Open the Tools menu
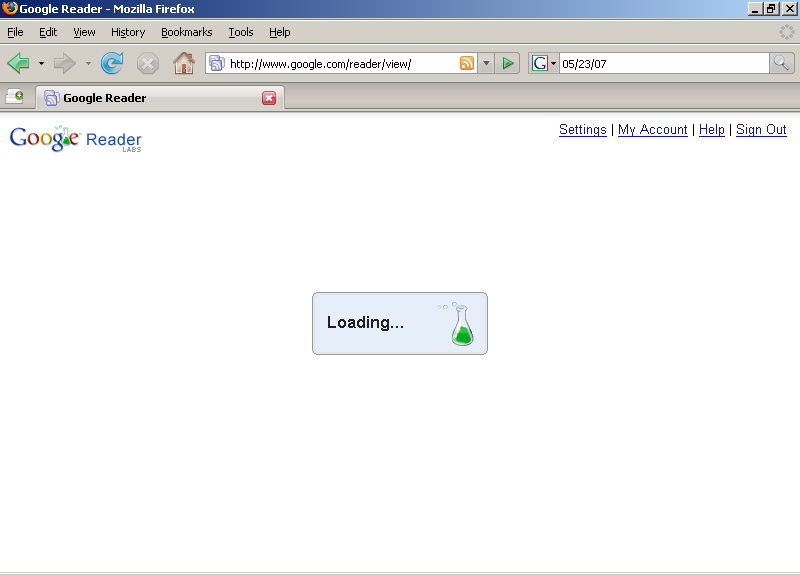800x576 pixels. point(241,32)
